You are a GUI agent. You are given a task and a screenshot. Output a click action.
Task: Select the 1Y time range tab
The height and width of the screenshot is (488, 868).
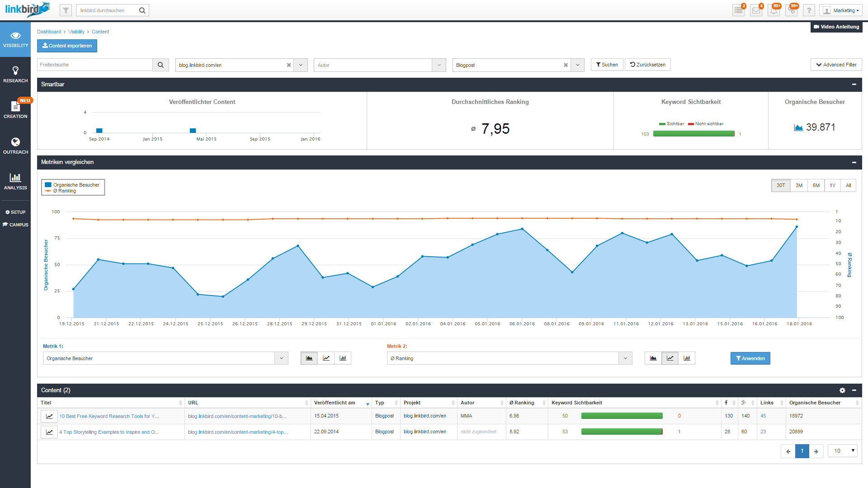[x=831, y=185]
